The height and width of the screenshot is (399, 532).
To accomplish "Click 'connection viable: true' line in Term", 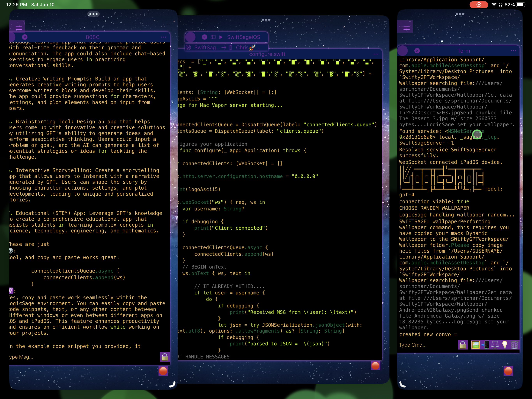I will coord(434,201).
